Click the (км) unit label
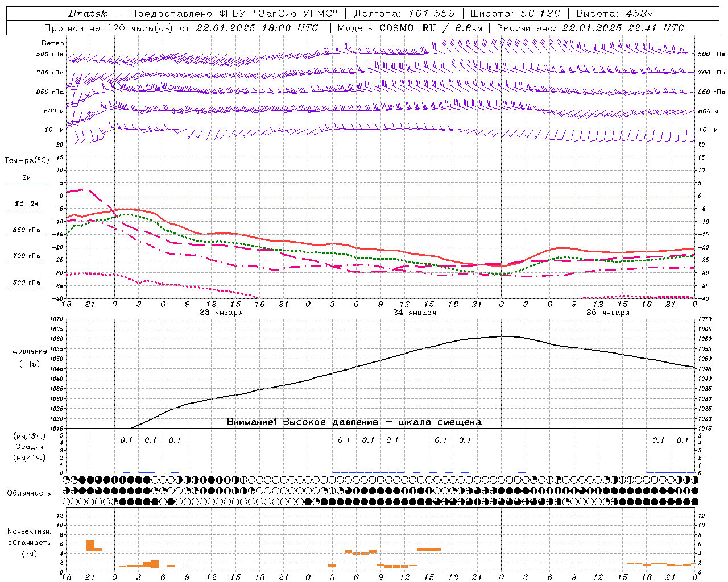Screen dimensions: 728x582 [x=30, y=554]
